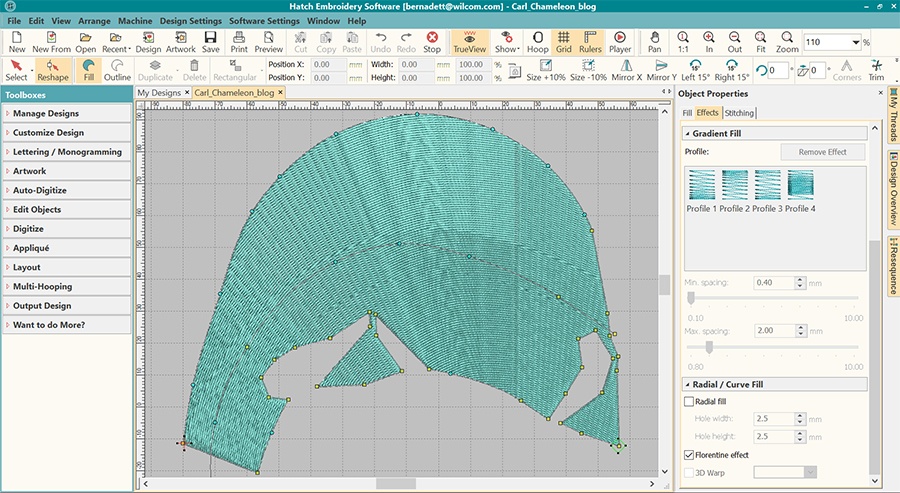Select the Outline tool
This screenshot has width=900, height=493.
[x=117, y=70]
